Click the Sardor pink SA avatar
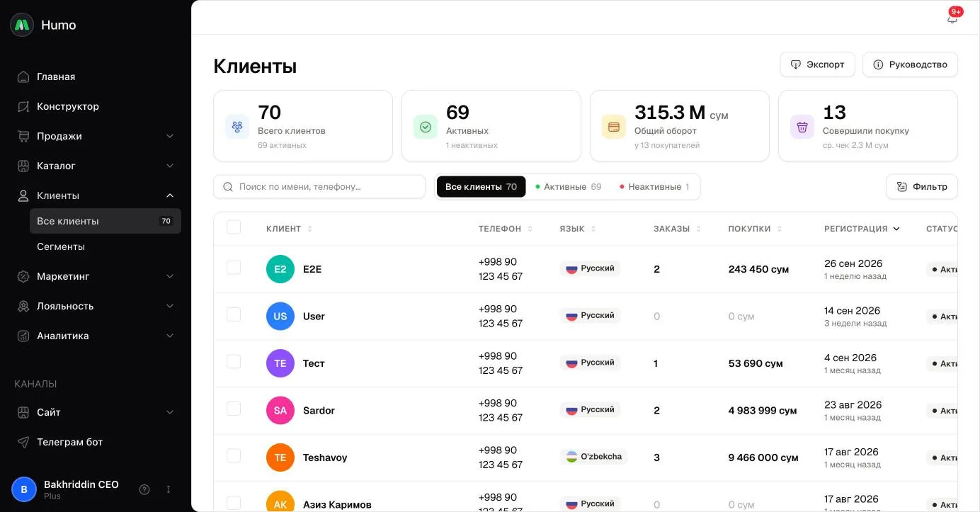The height and width of the screenshot is (512, 980). pos(280,410)
